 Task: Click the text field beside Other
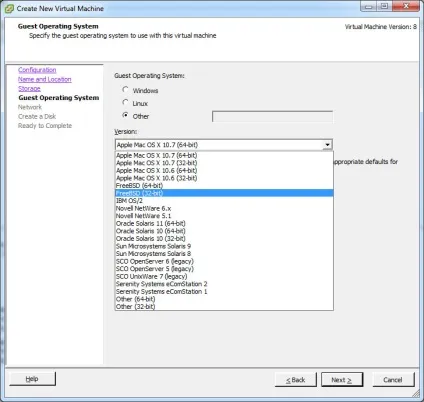coord(272,116)
